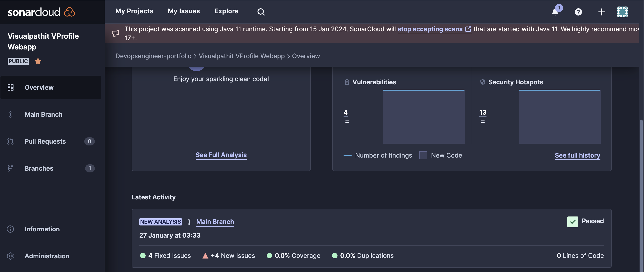Click the plus create icon
The height and width of the screenshot is (272, 644).
pyautogui.click(x=602, y=12)
